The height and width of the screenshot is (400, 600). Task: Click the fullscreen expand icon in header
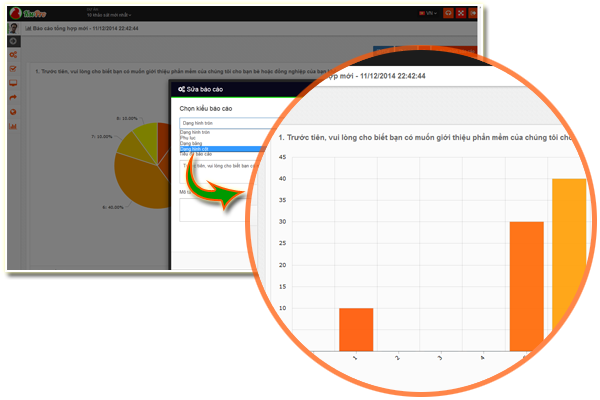pos(461,13)
